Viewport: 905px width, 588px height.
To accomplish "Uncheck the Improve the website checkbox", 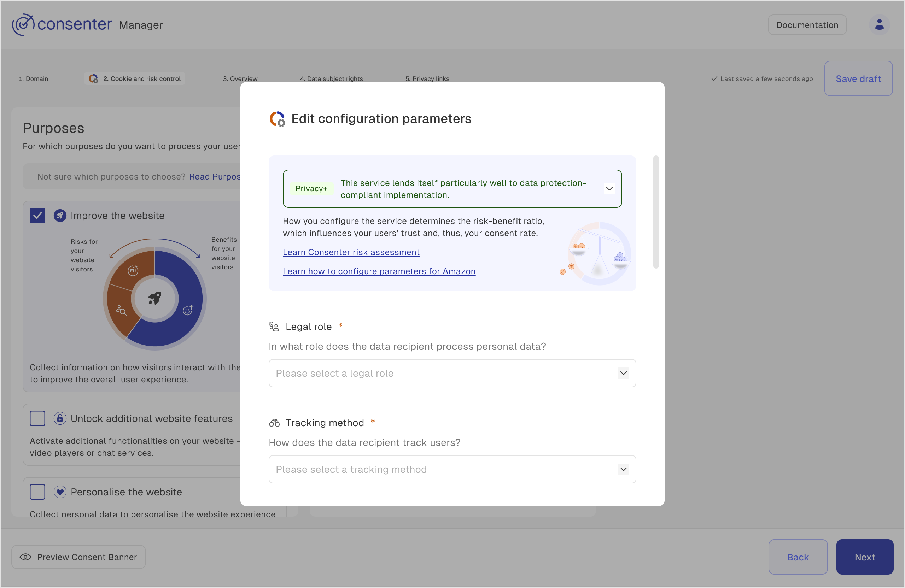I will (x=37, y=216).
